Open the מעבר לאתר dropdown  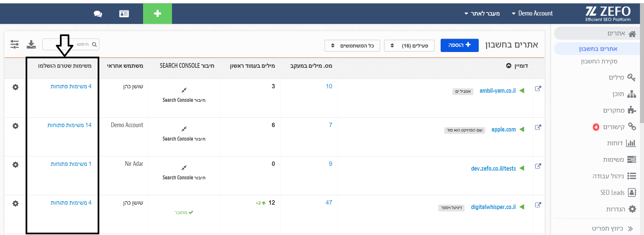[482, 13]
